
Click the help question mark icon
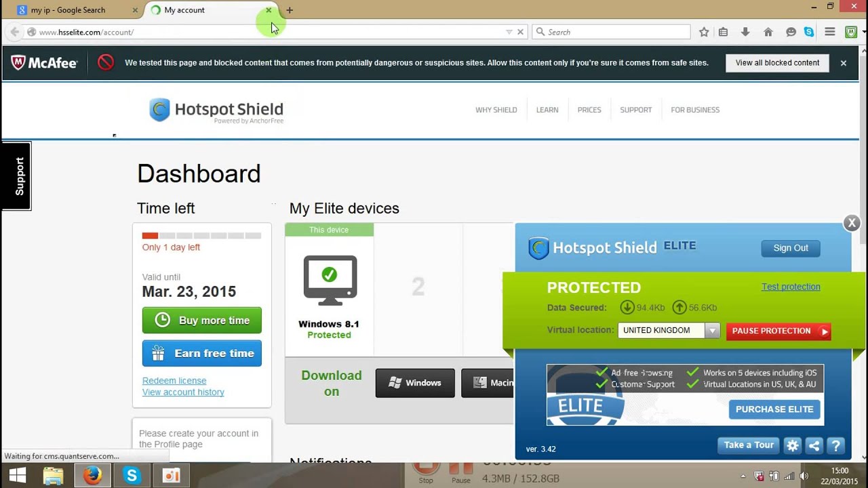(x=835, y=445)
